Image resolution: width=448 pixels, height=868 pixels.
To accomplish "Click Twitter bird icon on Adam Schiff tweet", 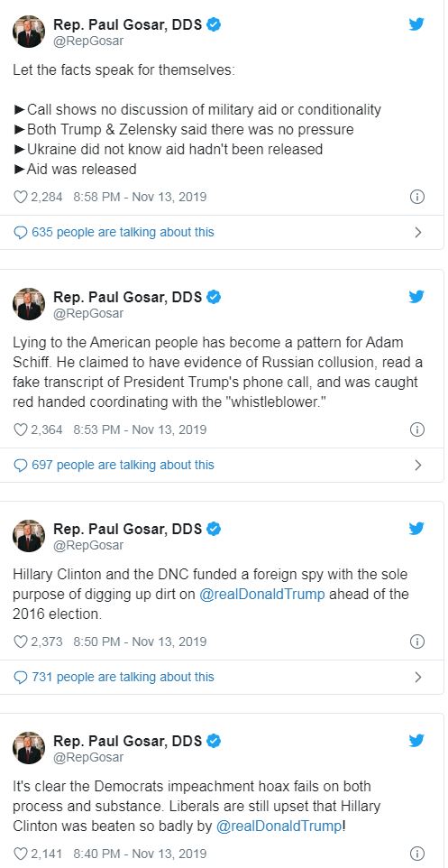I will pos(416,297).
